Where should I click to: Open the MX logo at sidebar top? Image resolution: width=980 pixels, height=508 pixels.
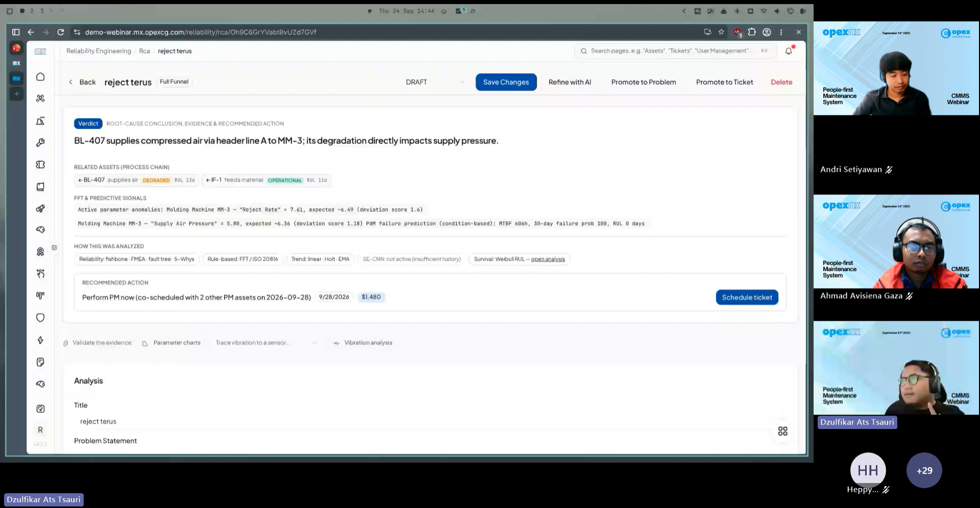coord(40,52)
